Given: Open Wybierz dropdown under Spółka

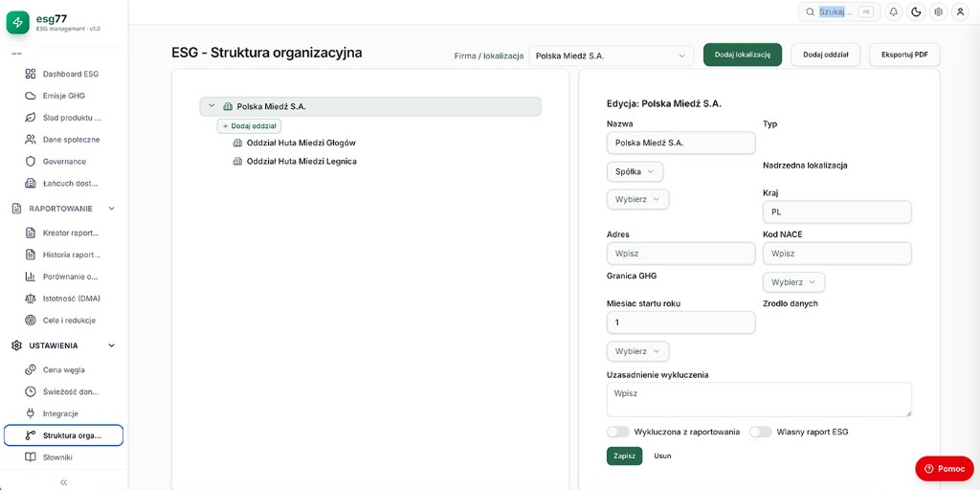Looking at the screenshot, I should 637,199.
